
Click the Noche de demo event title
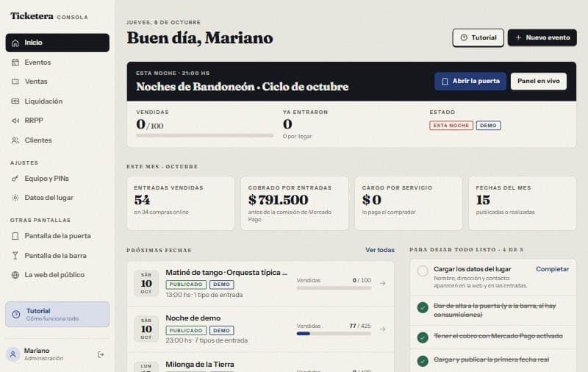click(193, 318)
